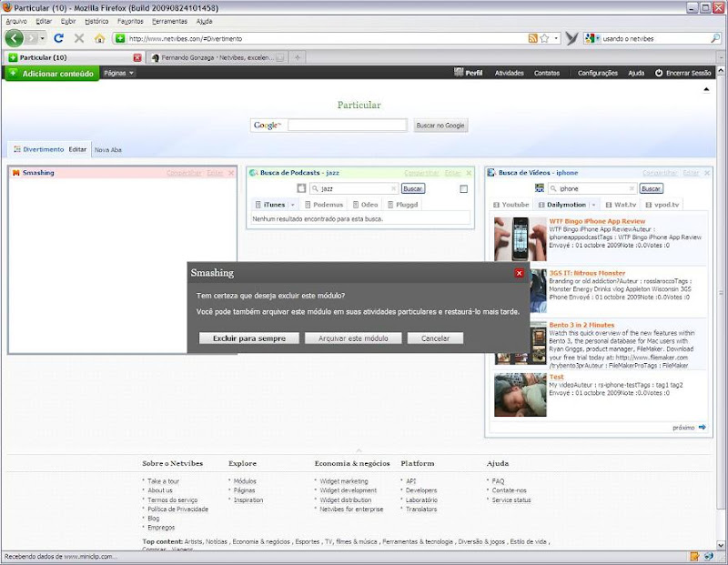Click the icon left of the iphone search field
Viewport: 728px width, 565px height.
540,188
